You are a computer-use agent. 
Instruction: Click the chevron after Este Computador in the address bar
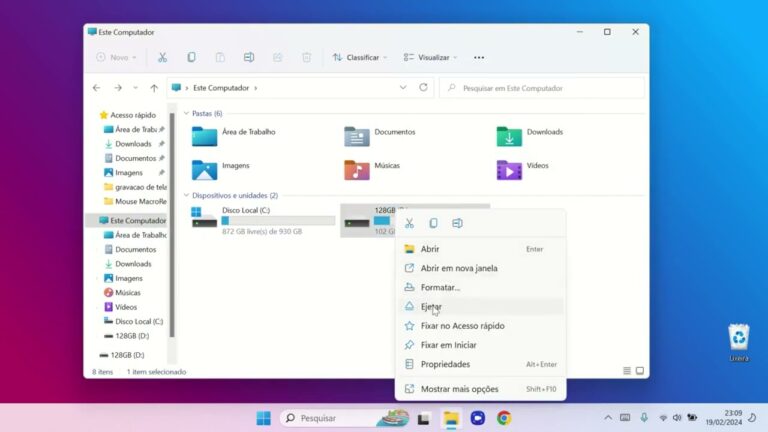256,88
